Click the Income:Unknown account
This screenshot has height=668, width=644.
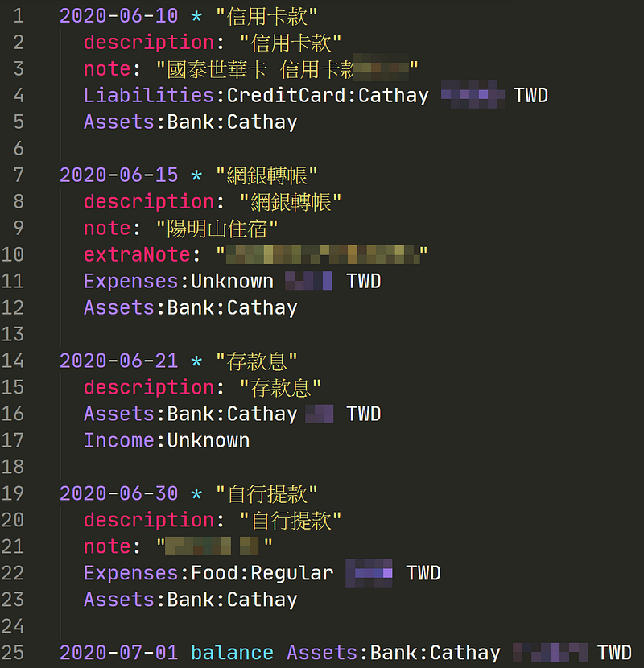coord(167,441)
